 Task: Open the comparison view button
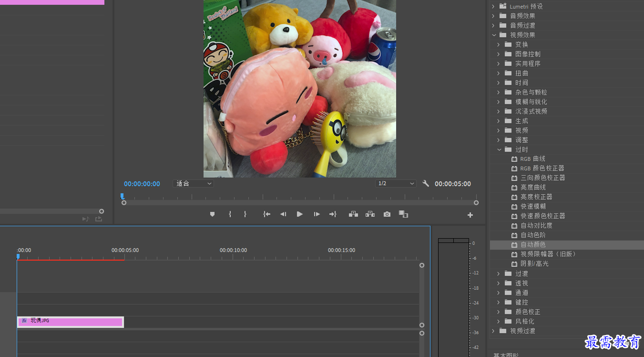pyautogui.click(x=403, y=214)
